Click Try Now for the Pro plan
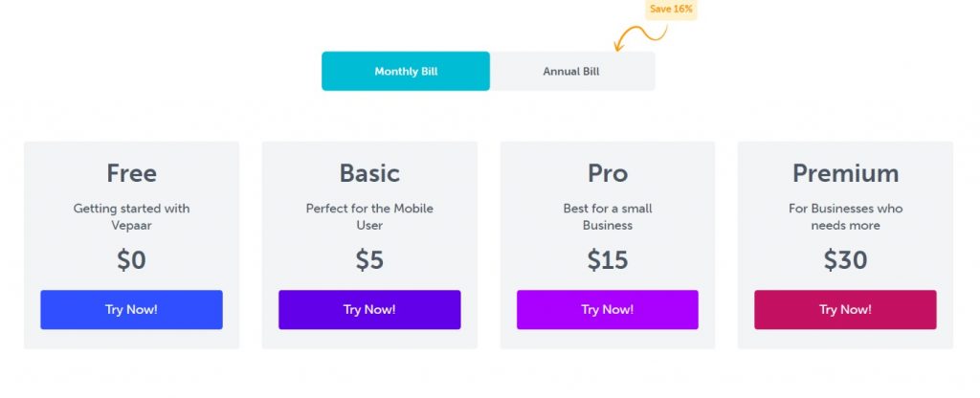This screenshot has width=980, height=398. tap(608, 309)
